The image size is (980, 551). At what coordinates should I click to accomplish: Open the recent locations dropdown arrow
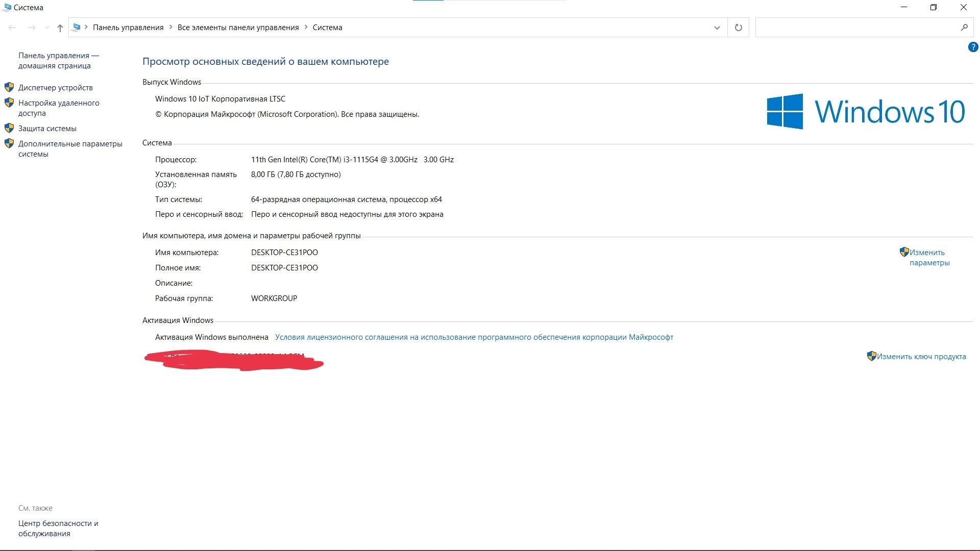click(47, 28)
